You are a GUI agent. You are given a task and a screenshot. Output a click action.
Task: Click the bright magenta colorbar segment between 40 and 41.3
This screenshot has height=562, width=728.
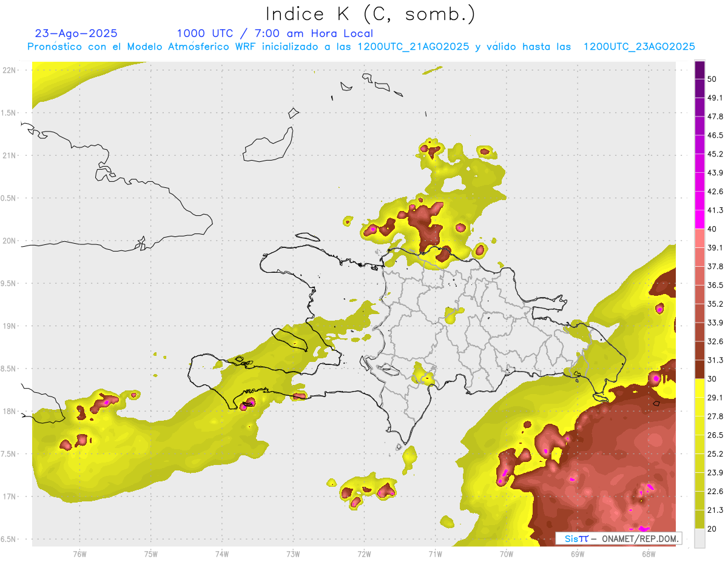point(699,219)
